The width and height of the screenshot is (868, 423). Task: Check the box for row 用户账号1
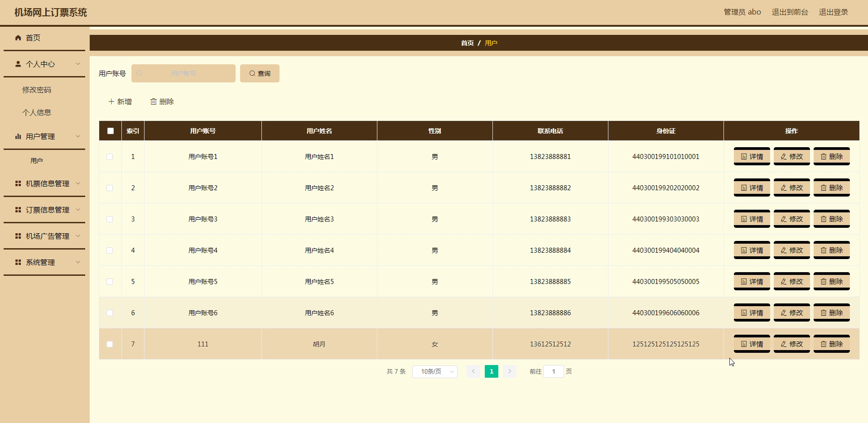110,157
